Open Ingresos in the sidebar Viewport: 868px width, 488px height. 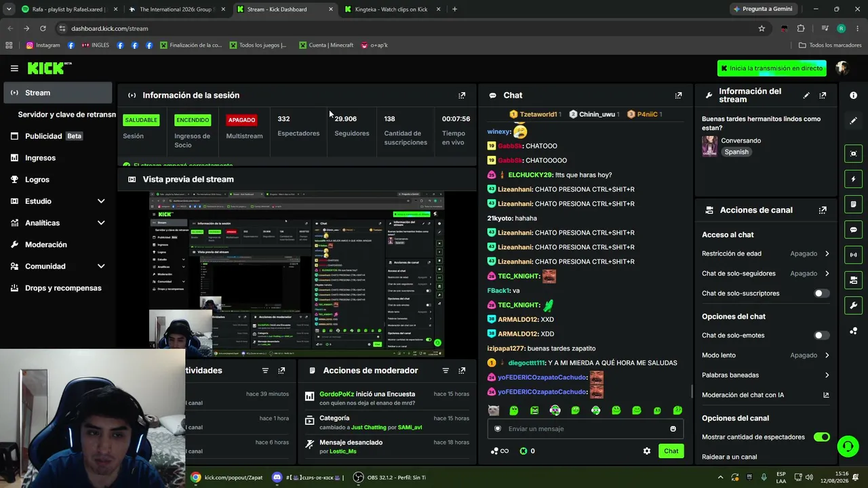click(58, 158)
